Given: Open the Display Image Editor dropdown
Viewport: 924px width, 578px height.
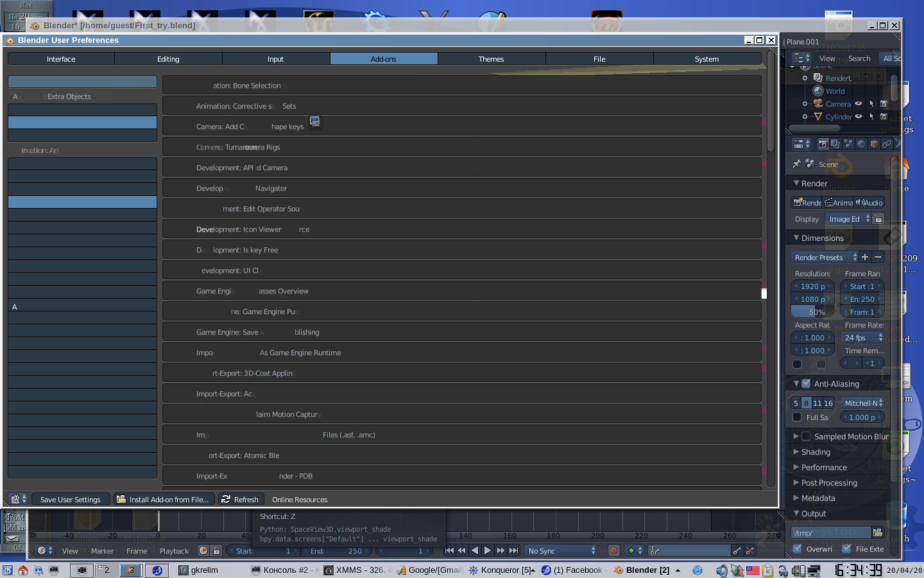Looking at the screenshot, I should [x=848, y=219].
